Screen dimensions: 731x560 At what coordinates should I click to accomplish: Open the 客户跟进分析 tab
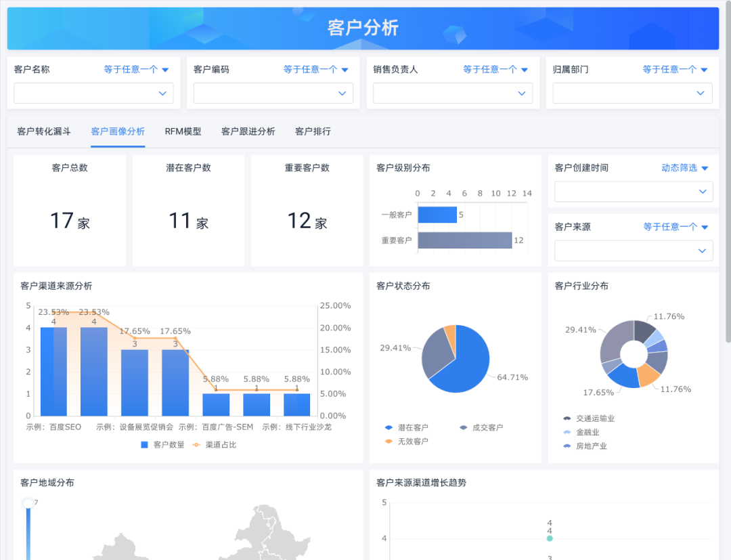coord(248,131)
